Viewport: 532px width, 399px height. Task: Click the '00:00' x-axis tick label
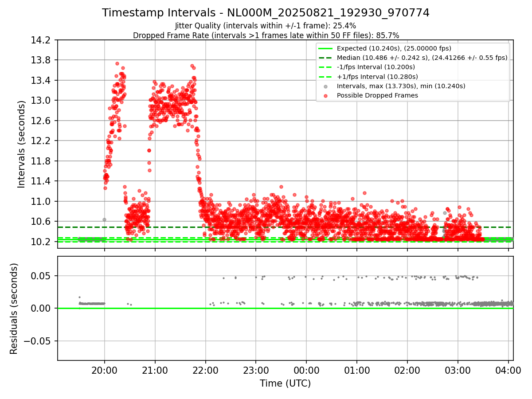coord(306,370)
